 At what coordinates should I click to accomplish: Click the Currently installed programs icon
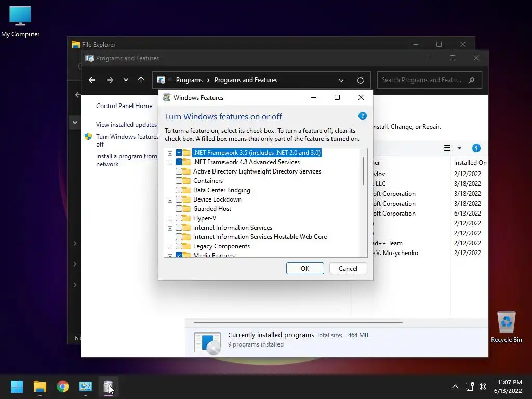[208, 343]
